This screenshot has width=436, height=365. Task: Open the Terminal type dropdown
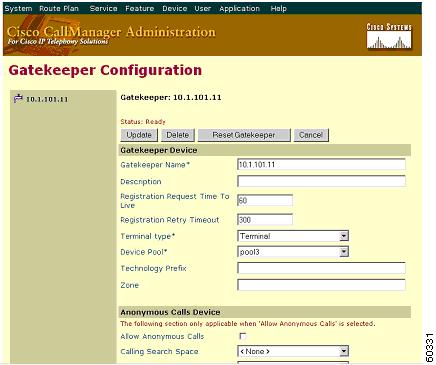293,236
